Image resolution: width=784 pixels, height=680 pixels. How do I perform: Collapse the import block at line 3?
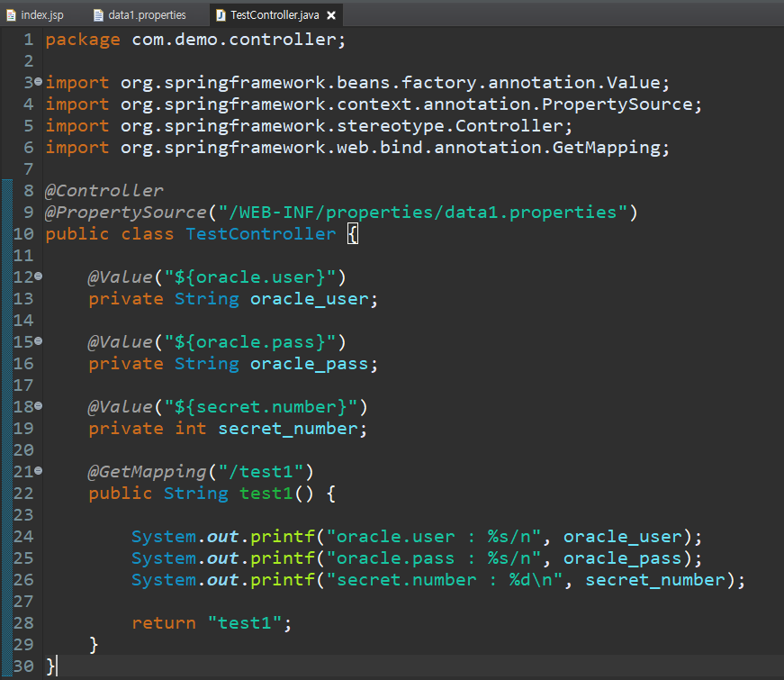[x=39, y=81]
